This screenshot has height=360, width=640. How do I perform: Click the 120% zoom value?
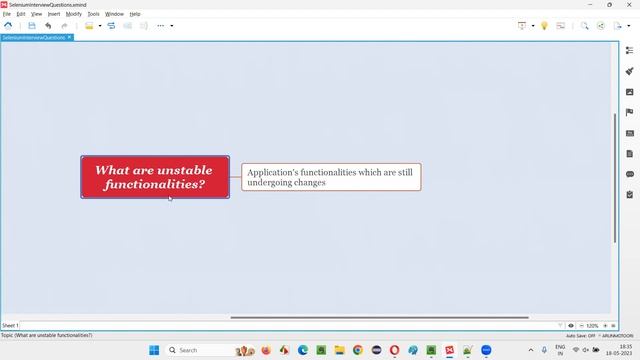[x=592, y=326]
